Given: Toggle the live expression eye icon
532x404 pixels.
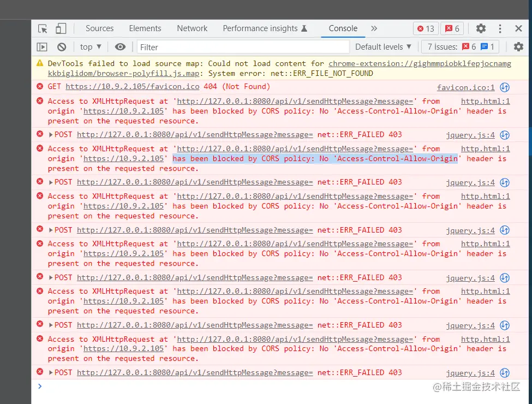Looking at the screenshot, I should [120, 47].
